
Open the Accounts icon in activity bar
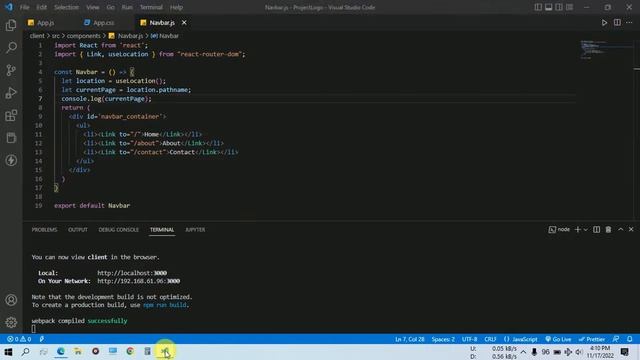point(11,300)
